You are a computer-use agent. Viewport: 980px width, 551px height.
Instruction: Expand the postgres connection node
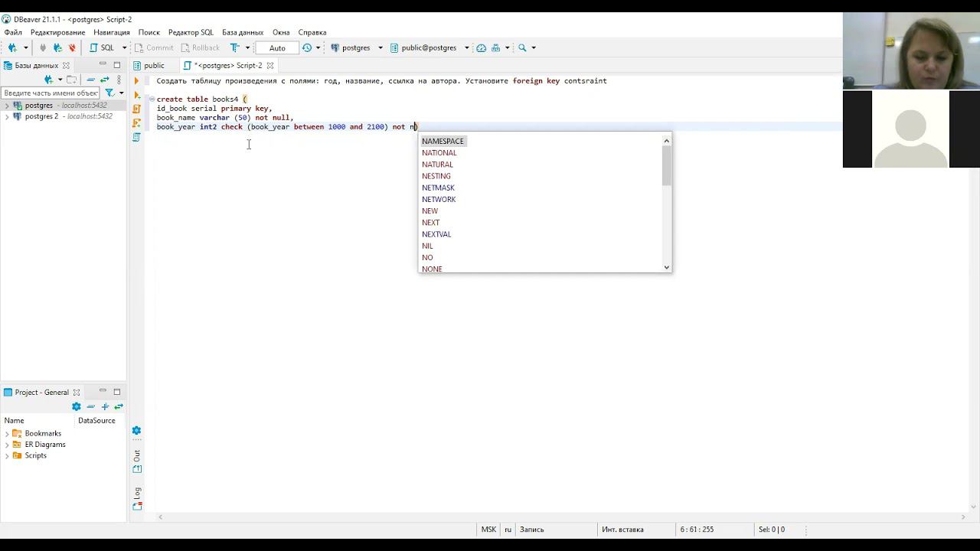7,106
